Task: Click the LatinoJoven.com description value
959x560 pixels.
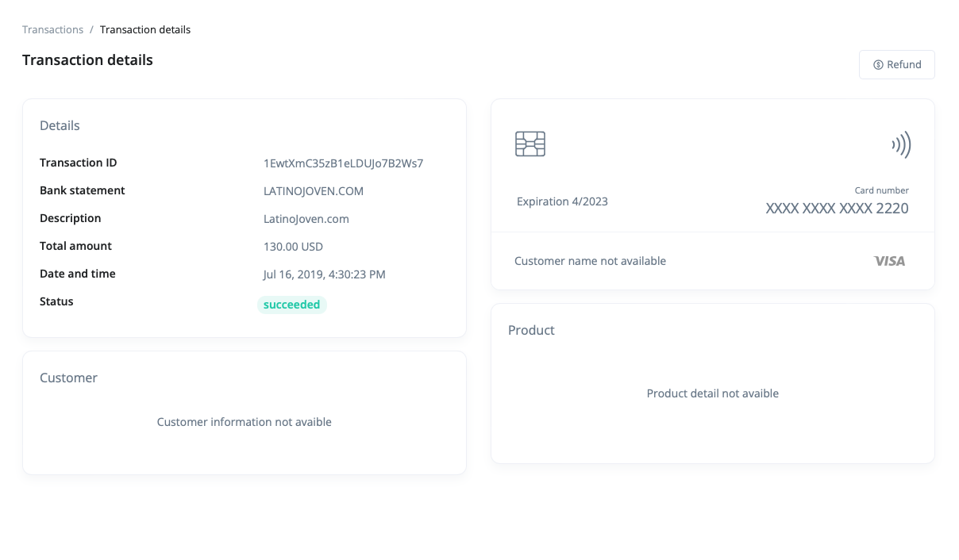Action: [x=306, y=219]
